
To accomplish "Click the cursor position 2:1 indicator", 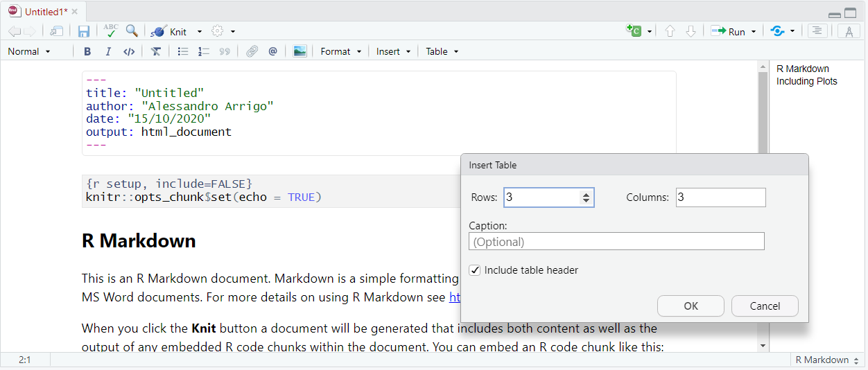I will pyautogui.click(x=26, y=360).
